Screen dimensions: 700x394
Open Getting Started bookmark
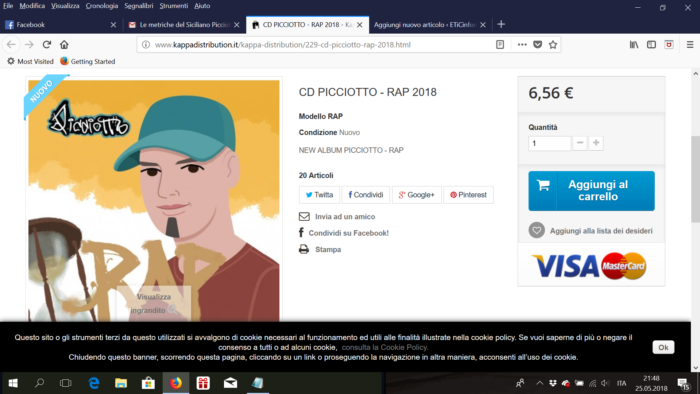pyautogui.click(x=88, y=62)
